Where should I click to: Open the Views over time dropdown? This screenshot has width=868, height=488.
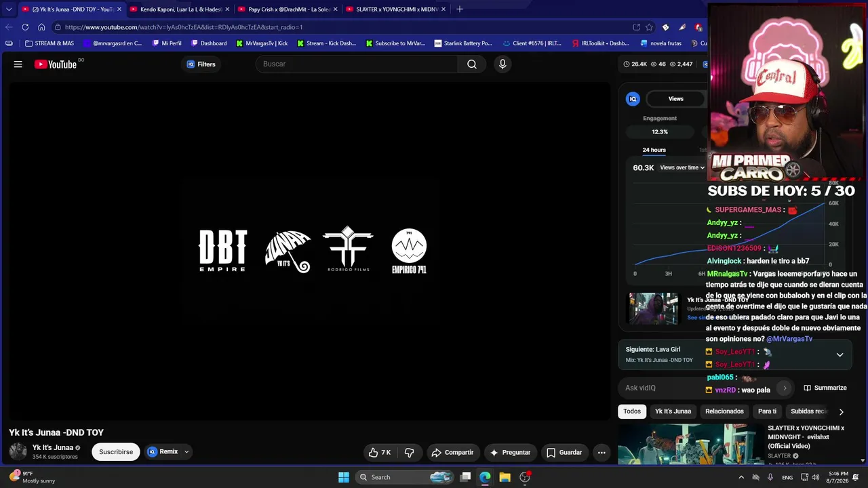[682, 167]
